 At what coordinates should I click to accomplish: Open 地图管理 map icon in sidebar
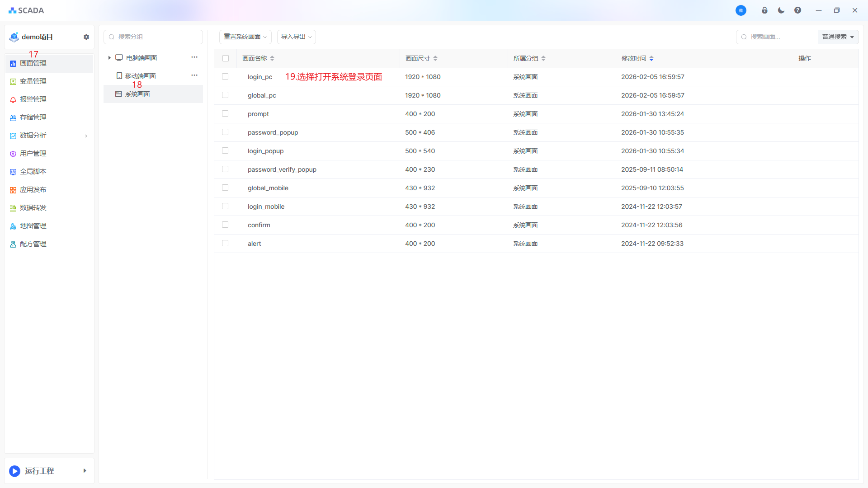point(13,226)
